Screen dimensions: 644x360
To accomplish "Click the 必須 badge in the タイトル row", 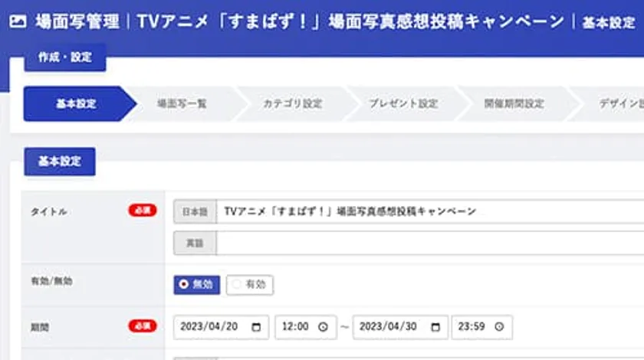I will tap(143, 211).
